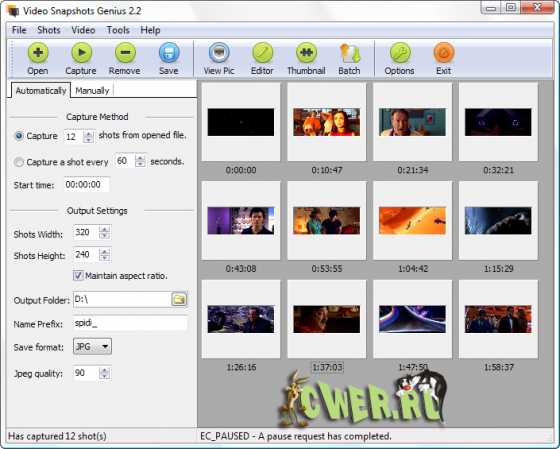Viewport: 560px width, 449px height.
Task: Select Capture a shot every seconds radio
Action: (19, 162)
